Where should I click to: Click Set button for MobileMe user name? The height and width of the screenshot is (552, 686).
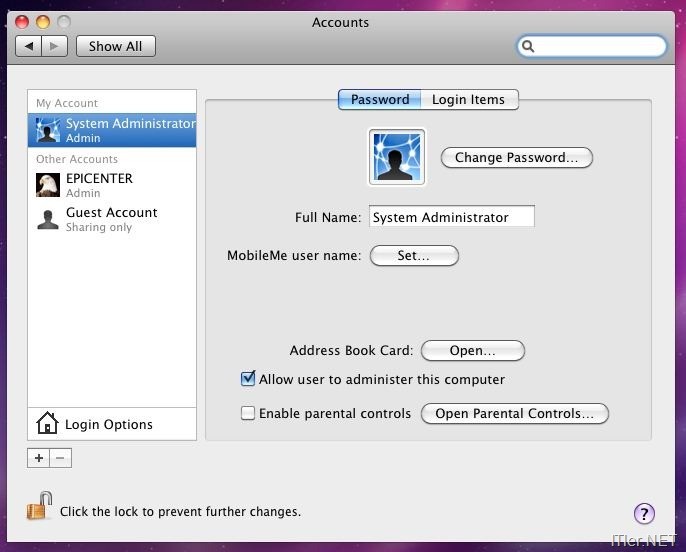(414, 256)
